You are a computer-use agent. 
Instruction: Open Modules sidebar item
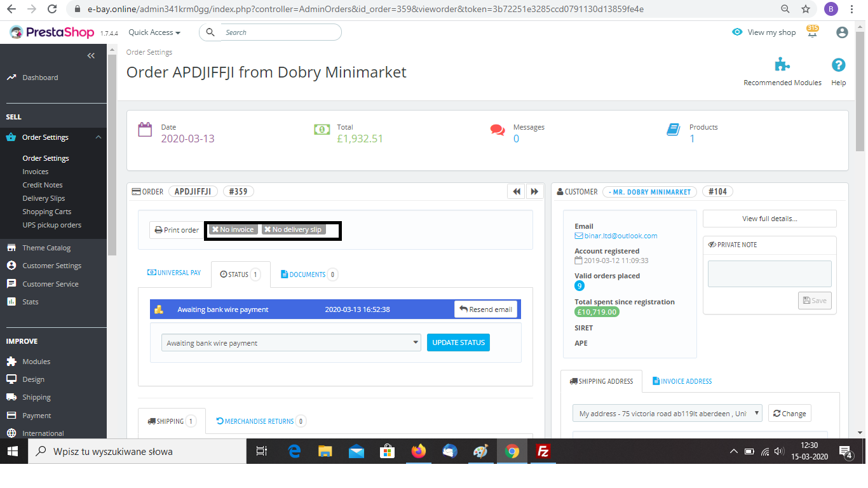tap(36, 362)
